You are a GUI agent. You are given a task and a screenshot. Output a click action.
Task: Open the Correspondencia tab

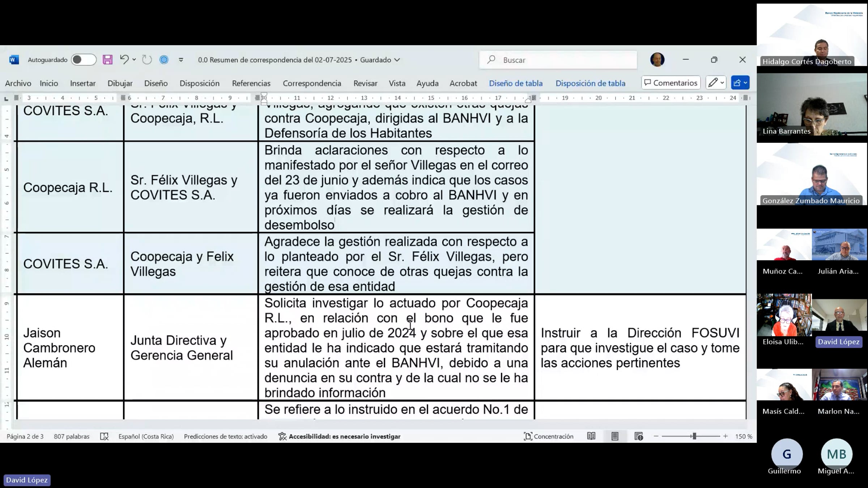[x=312, y=83]
